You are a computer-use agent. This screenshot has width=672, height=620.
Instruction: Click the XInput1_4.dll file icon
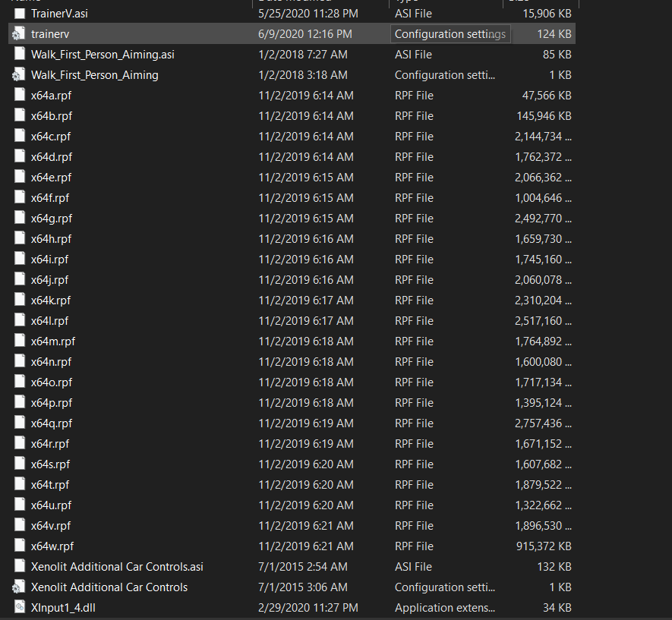tap(20, 607)
